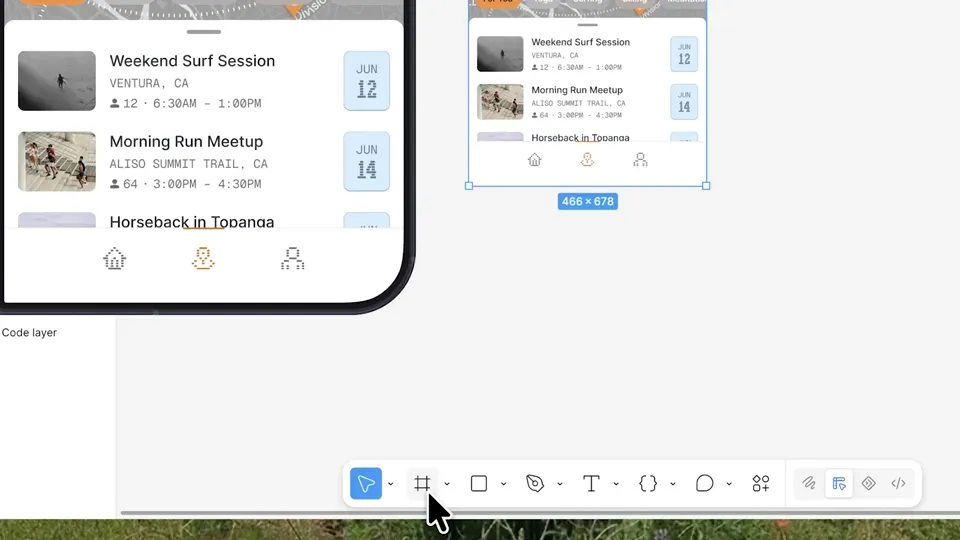The width and height of the screenshot is (960, 540).
Task: Click bottom-left resize handle of selected frame
Action: 469,186
